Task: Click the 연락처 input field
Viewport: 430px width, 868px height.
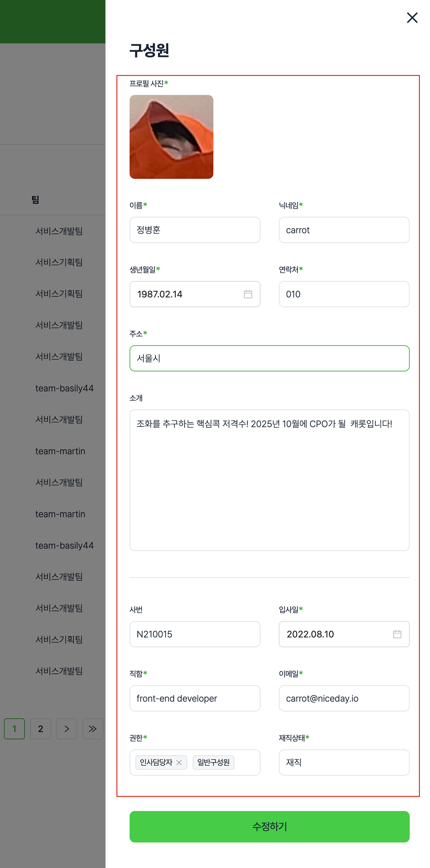Action: 344,294
